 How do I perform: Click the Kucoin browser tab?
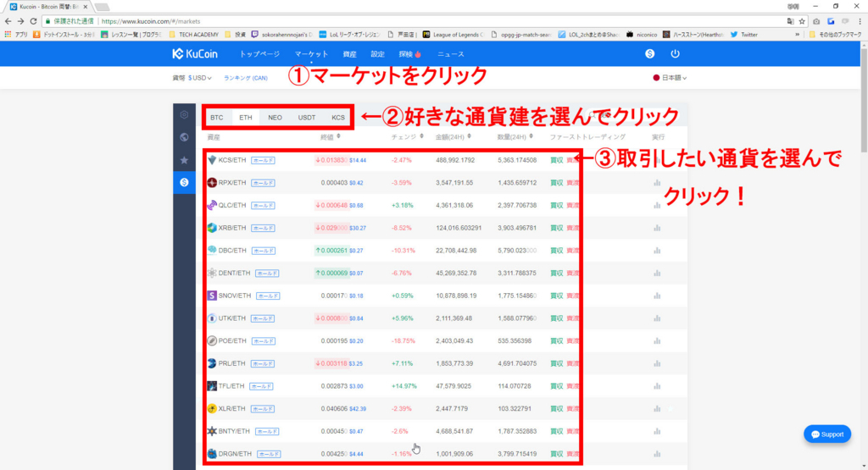click(x=48, y=7)
